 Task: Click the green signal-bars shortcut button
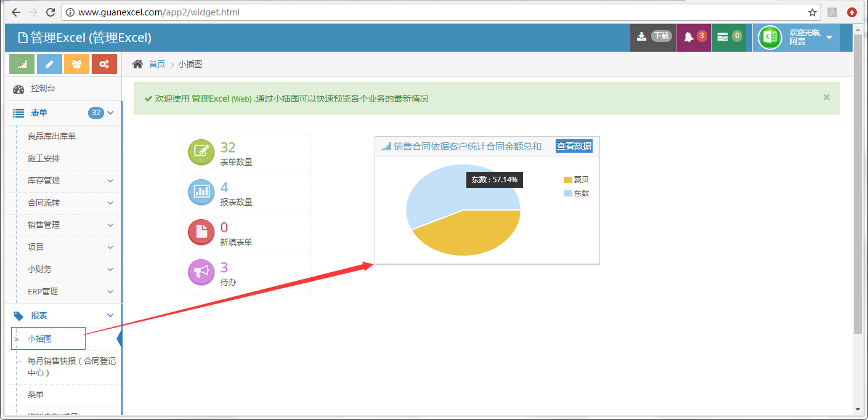pos(22,64)
